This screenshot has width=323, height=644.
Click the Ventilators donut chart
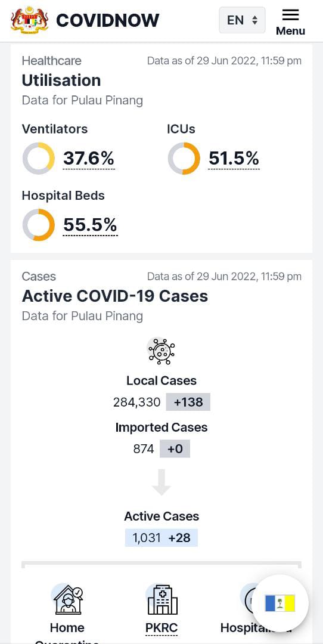[x=39, y=159]
